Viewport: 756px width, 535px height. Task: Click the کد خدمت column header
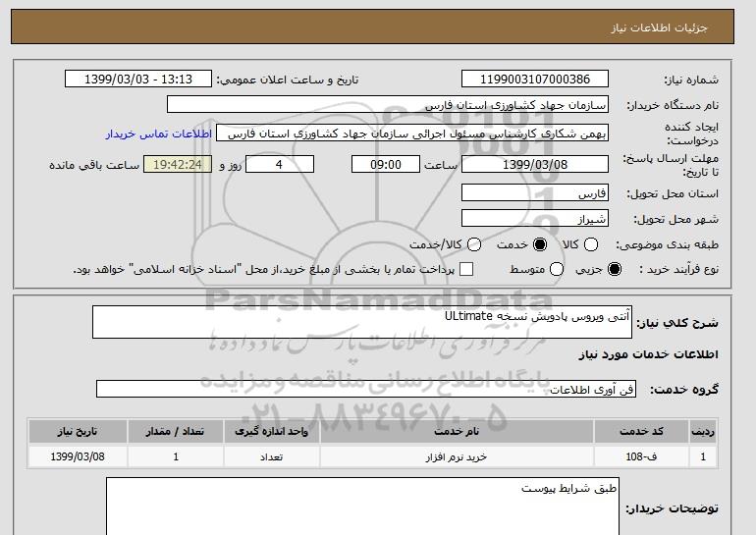click(641, 431)
